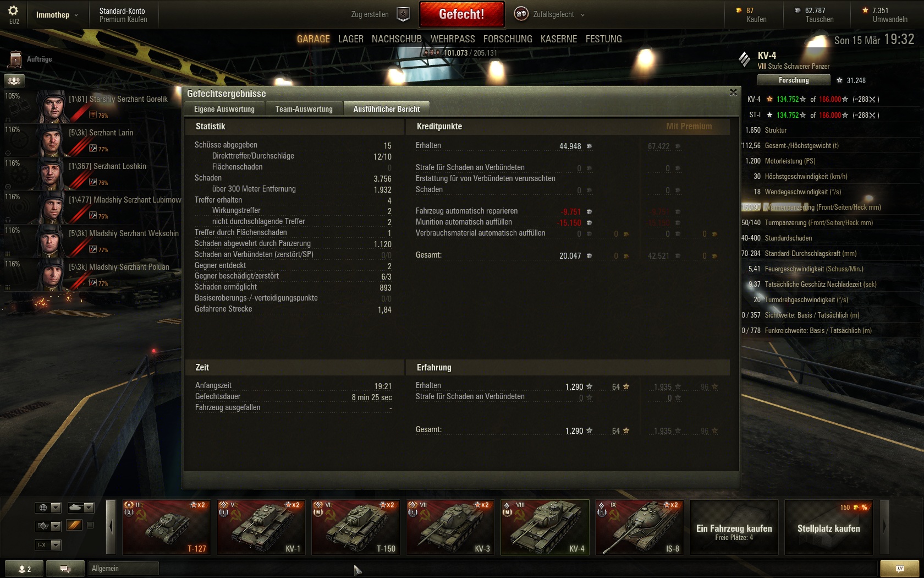Open the Aufträge missions briefcase icon
924x578 pixels.
coord(15,59)
